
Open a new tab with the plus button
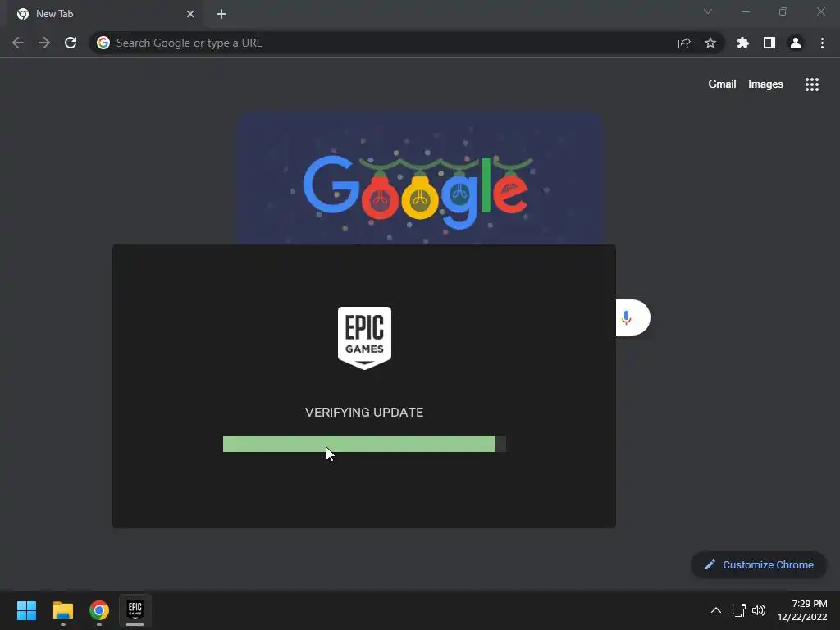[221, 14]
